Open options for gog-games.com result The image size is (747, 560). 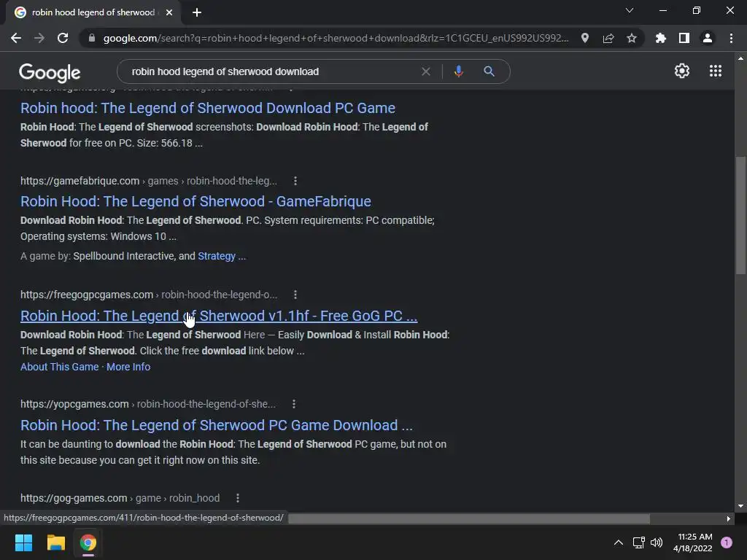click(238, 498)
